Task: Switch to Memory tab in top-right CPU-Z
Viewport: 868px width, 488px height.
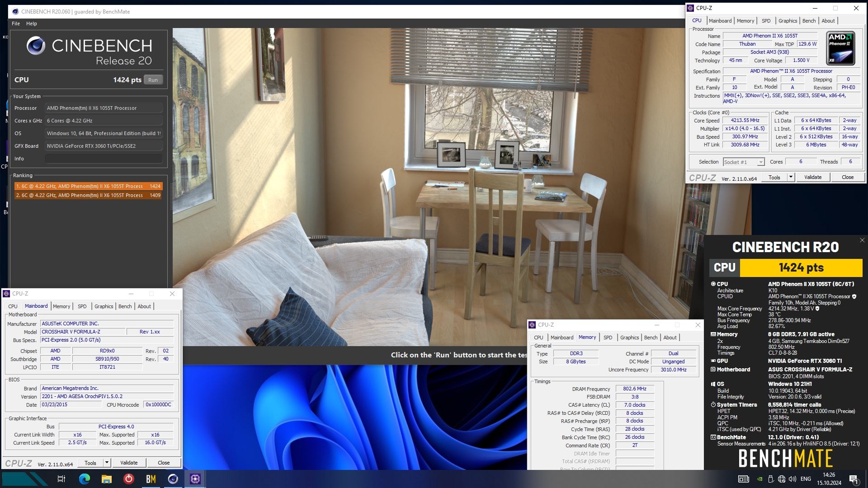Action: [745, 21]
